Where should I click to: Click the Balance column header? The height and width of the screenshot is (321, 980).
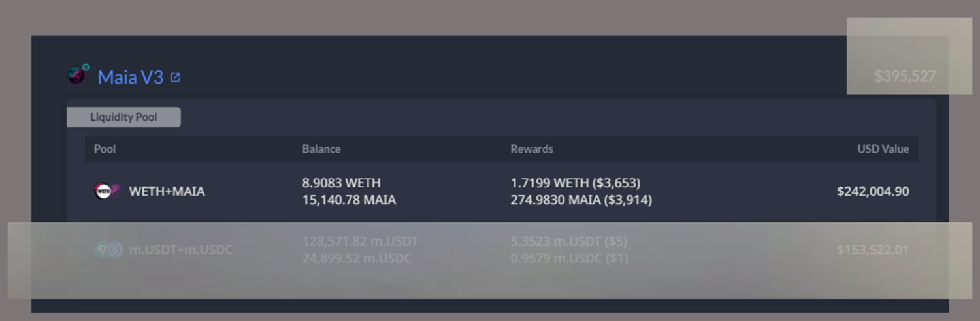coord(321,149)
